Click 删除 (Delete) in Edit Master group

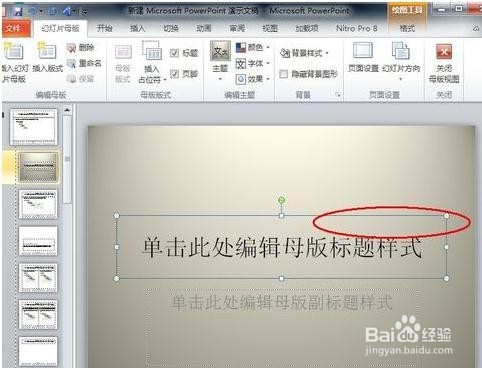[81, 48]
